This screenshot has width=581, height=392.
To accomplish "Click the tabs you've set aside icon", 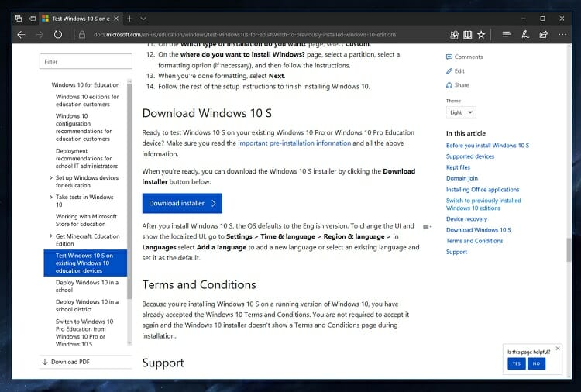I will [19, 18].
